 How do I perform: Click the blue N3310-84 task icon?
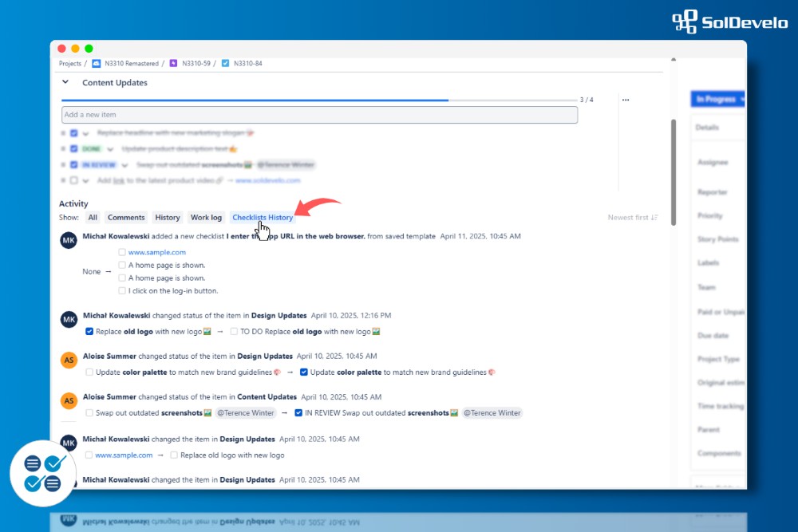[x=225, y=63]
